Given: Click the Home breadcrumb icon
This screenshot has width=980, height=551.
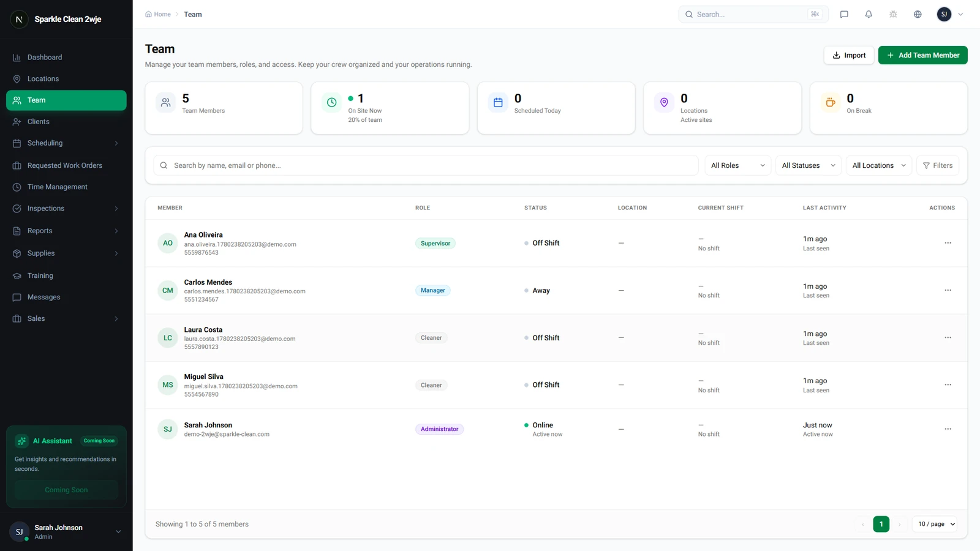Looking at the screenshot, I should [148, 14].
